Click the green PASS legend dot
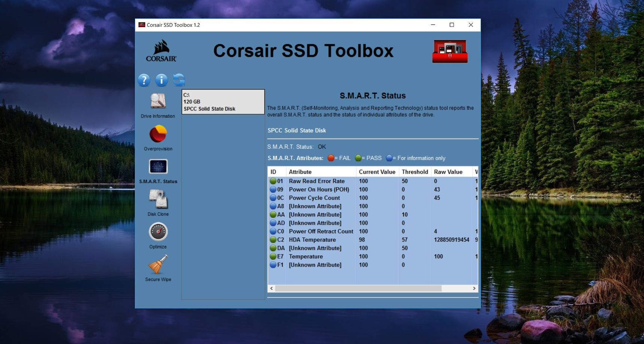Viewport: 644px width, 344px height. [x=358, y=158]
